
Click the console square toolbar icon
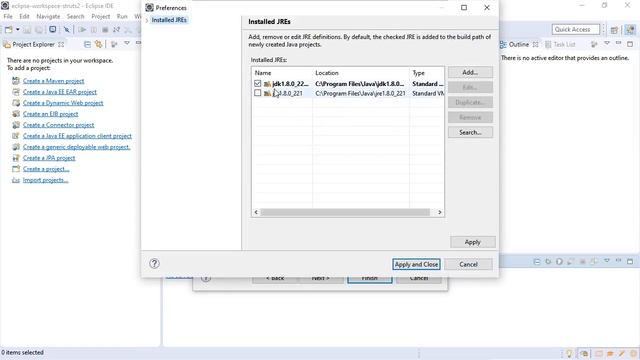(53, 30)
